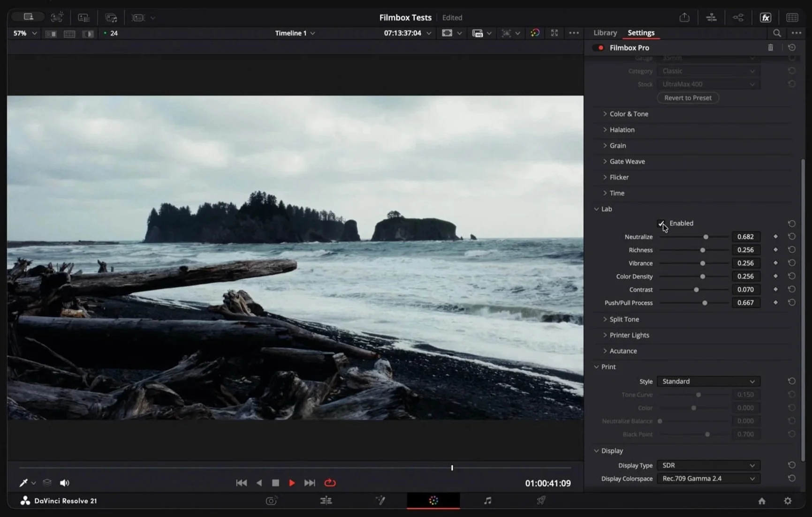The height and width of the screenshot is (517, 812).
Task: Open the Print Style dropdown
Action: [708, 381]
